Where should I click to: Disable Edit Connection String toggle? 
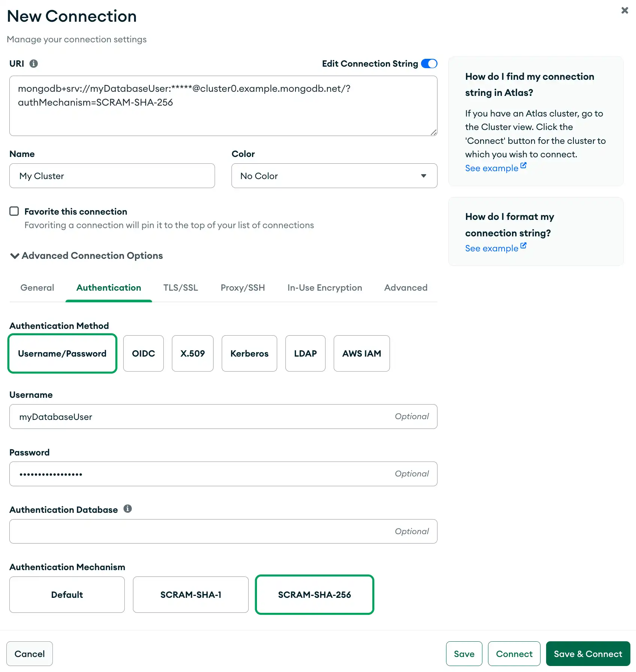[429, 63]
